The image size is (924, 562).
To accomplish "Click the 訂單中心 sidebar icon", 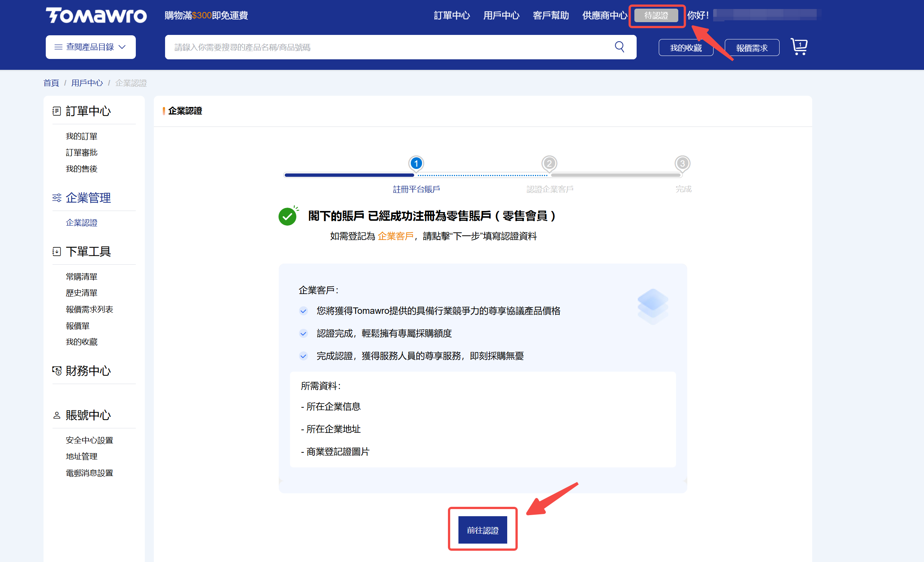I will (x=57, y=111).
